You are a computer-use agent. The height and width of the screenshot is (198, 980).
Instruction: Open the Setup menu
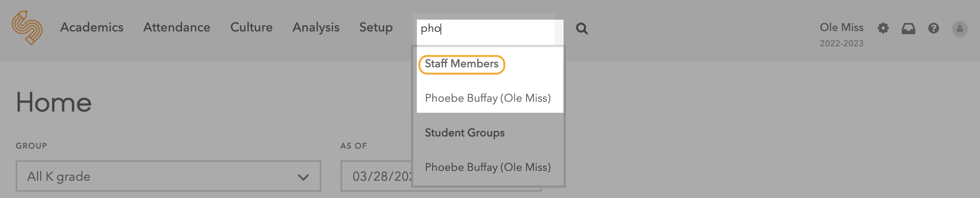click(376, 27)
